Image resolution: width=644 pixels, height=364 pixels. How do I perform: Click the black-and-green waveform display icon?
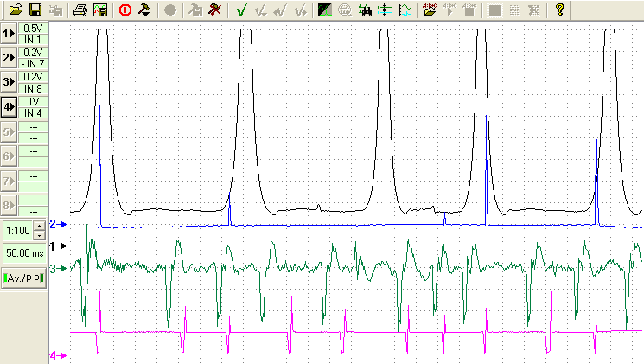[x=325, y=10]
